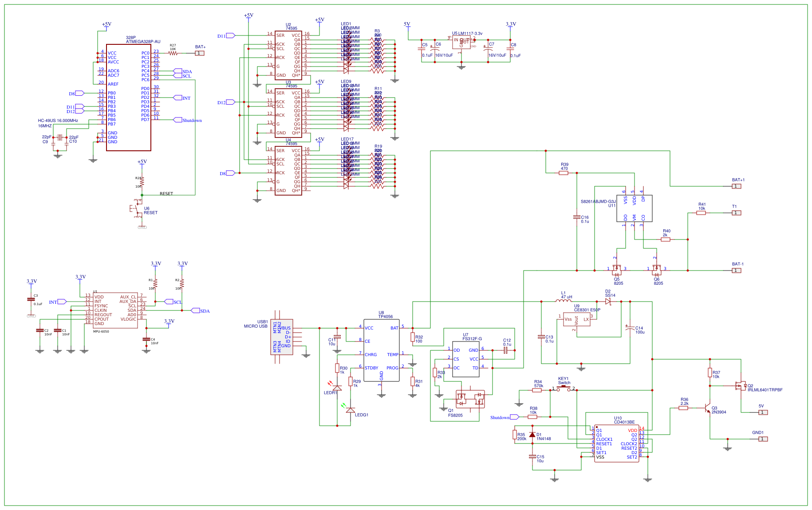The image size is (812, 510).
Task: Select the USB1 Micro USB connector
Action: tap(283, 337)
